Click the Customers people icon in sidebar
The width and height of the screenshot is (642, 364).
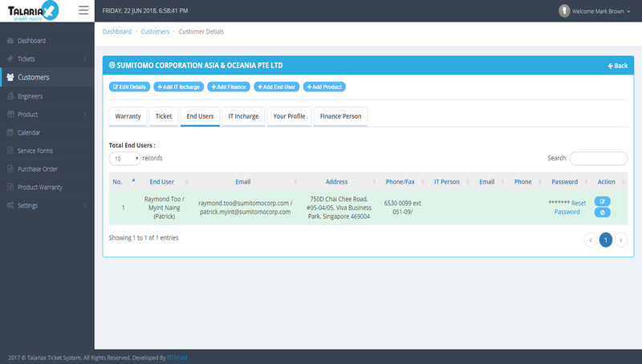coord(10,77)
